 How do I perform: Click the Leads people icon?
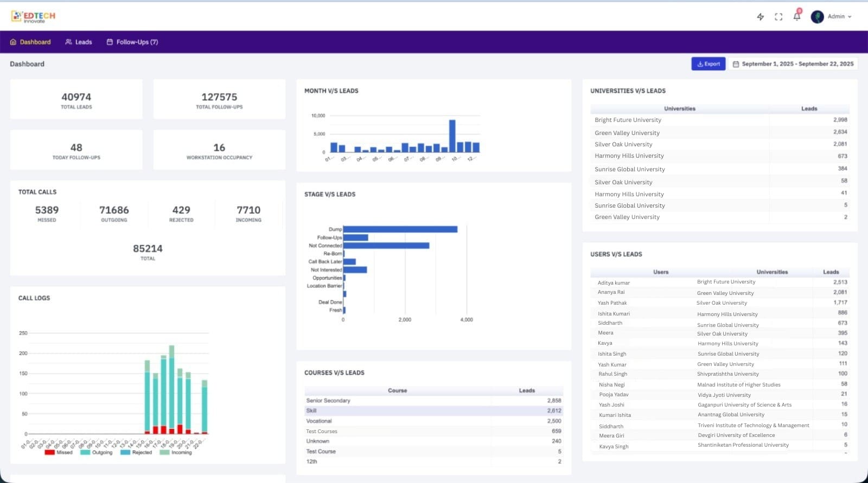point(68,42)
